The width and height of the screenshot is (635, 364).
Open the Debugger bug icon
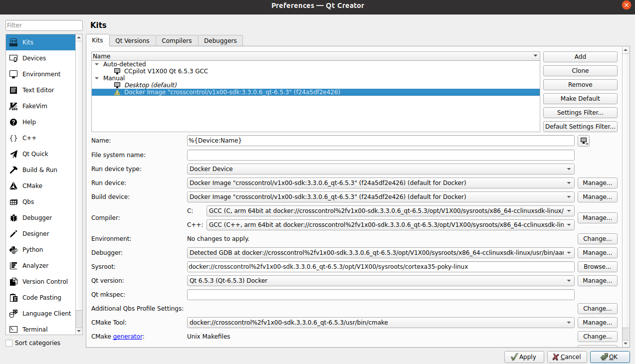pyautogui.click(x=13, y=218)
